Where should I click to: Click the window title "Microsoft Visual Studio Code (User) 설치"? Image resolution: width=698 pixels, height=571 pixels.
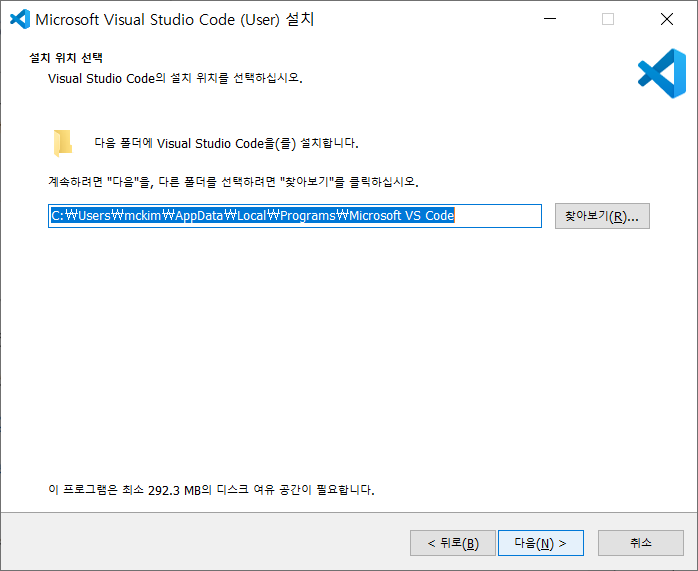175,20
